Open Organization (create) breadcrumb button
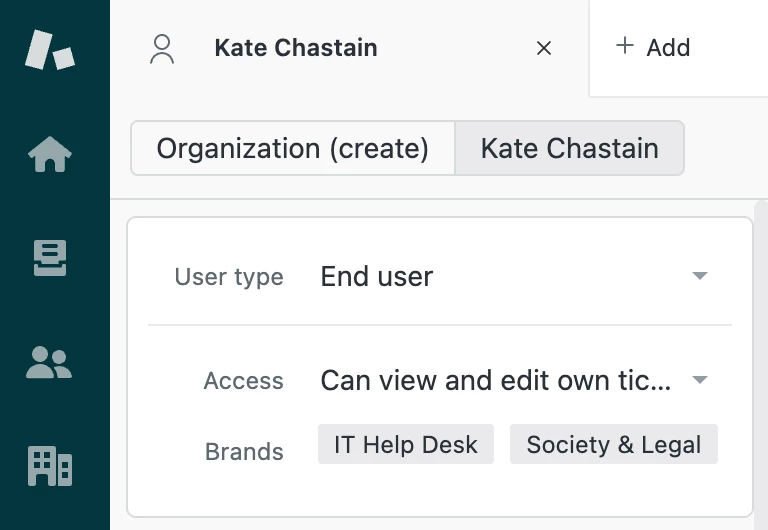Image resolution: width=768 pixels, height=530 pixels. click(293, 149)
